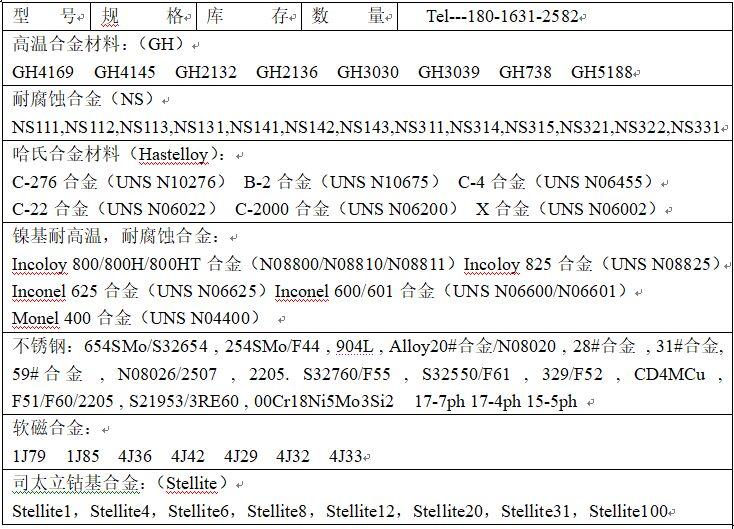Click S21953/3RE60 entry

[184, 401]
